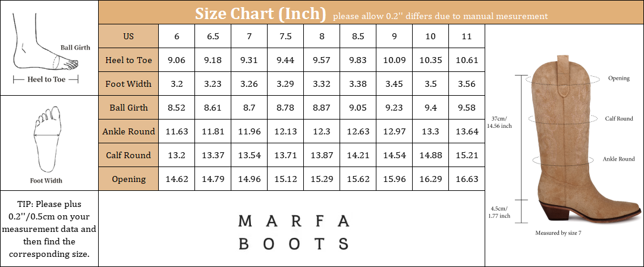Image resolution: width=644 pixels, height=267 pixels.
Task: Click the 9.06 heel to toe cell
Action: click(x=177, y=60)
